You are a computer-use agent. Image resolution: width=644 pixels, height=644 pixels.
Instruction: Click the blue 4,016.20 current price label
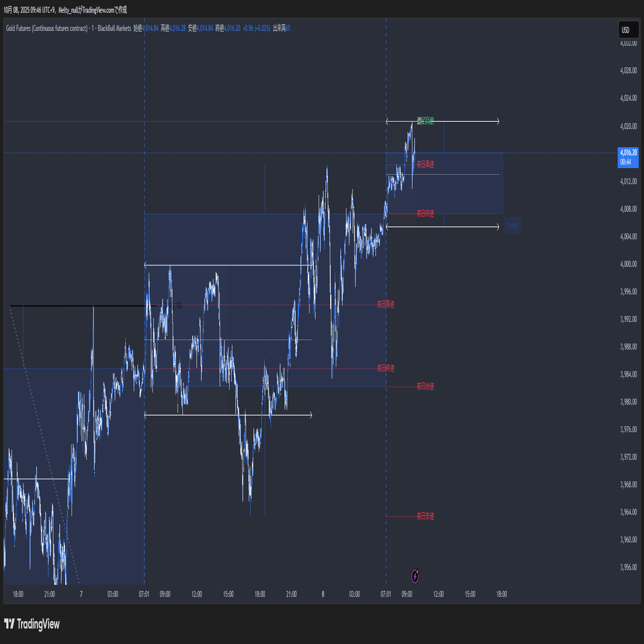point(628,157)
